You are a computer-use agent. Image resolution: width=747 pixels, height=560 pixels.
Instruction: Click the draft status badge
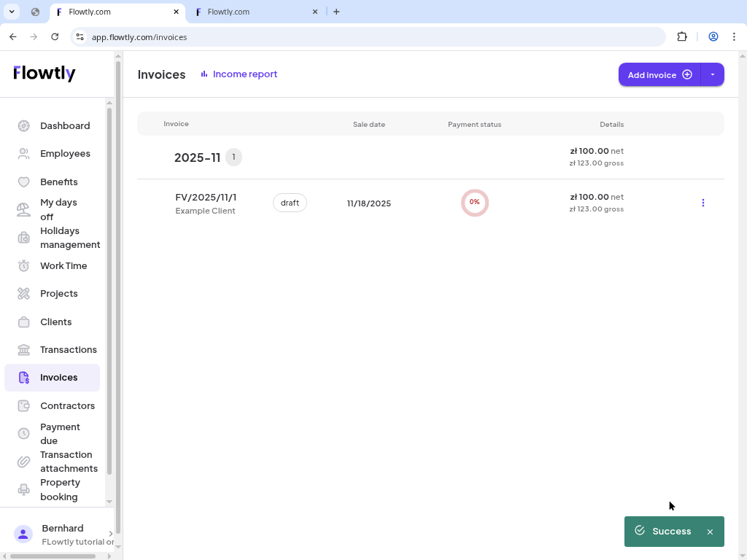pyautogui.click(x=290, y=203)
